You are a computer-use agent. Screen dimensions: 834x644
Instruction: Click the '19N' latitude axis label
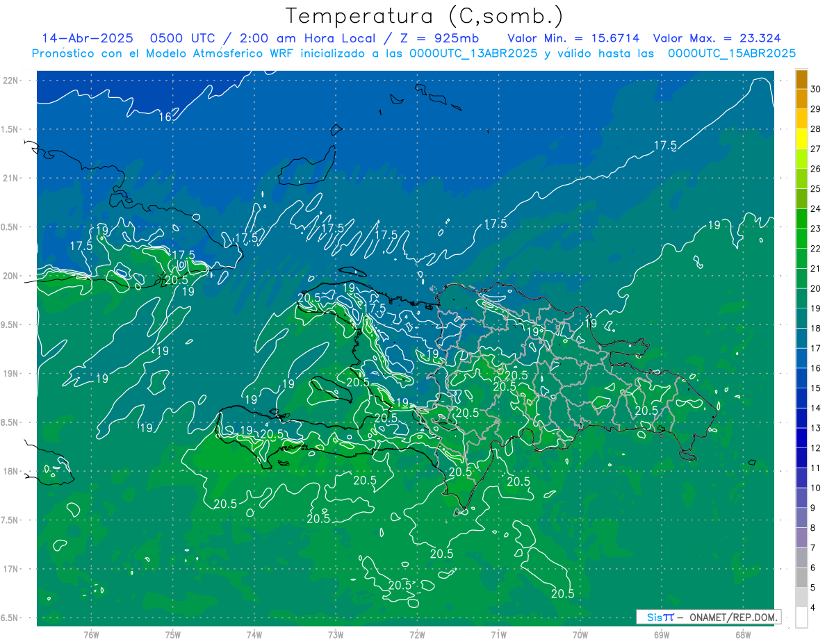(x=11, y=374)
